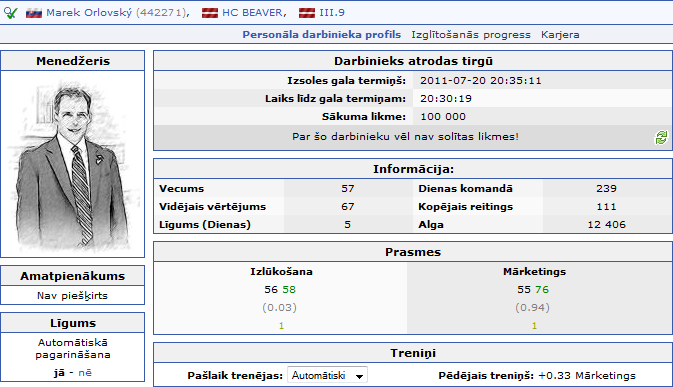Click the Mārketings skill value 76

pyautogui.click(x=542, y=290)
